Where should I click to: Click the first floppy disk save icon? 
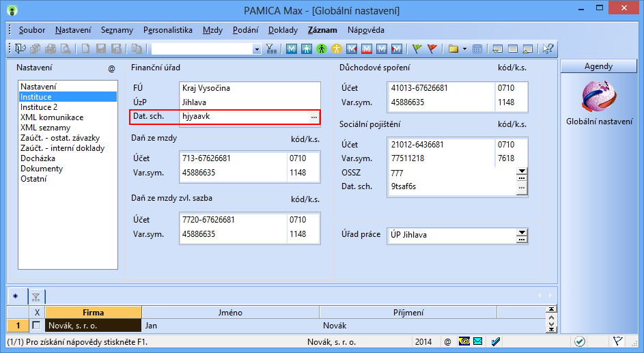click(x=101, y=49)
